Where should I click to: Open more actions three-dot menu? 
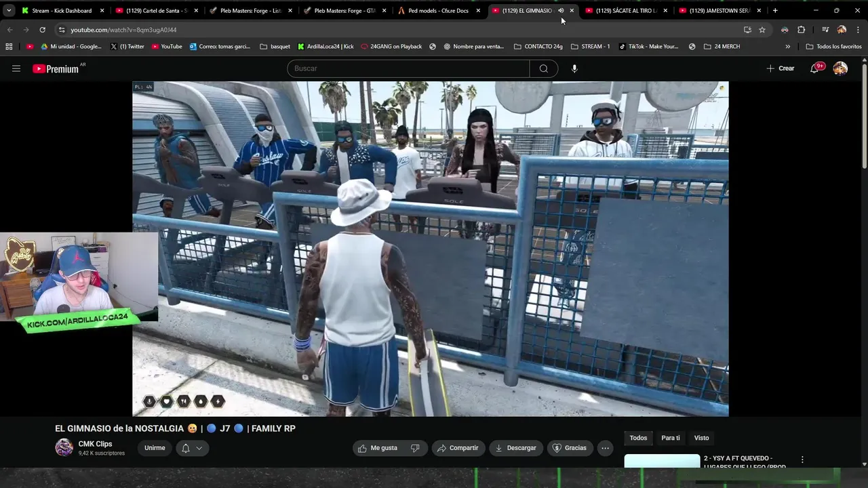pyautogui.click(x=606, y=448)
